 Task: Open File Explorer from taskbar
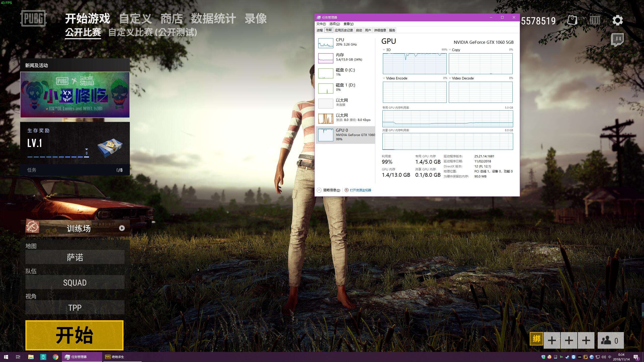[x=31, y=357]
